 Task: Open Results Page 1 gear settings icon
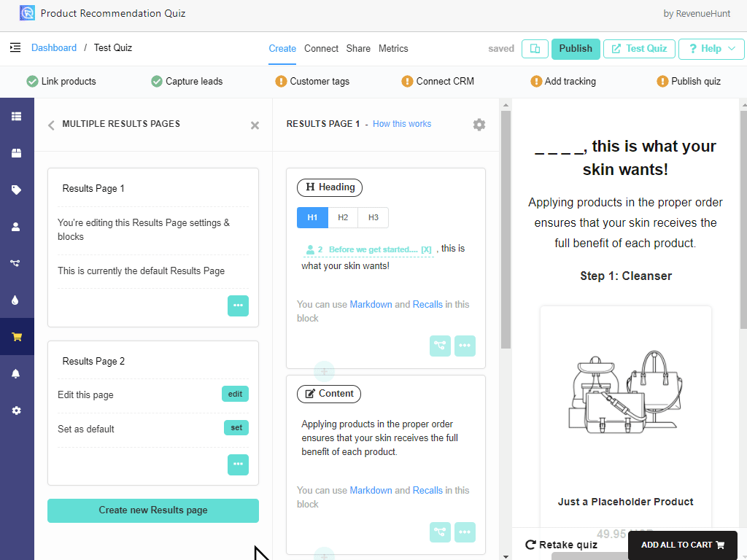pyautogui.click(x=479, y=125)
